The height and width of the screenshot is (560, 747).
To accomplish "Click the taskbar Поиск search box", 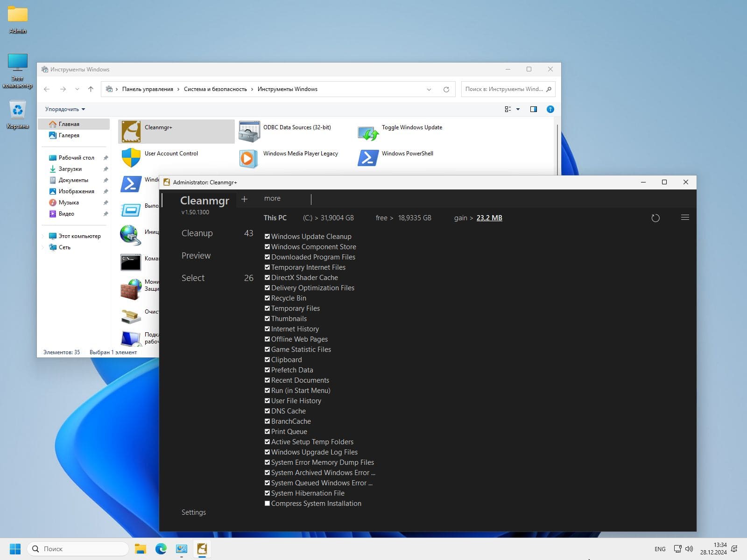I will pos(78,549).
